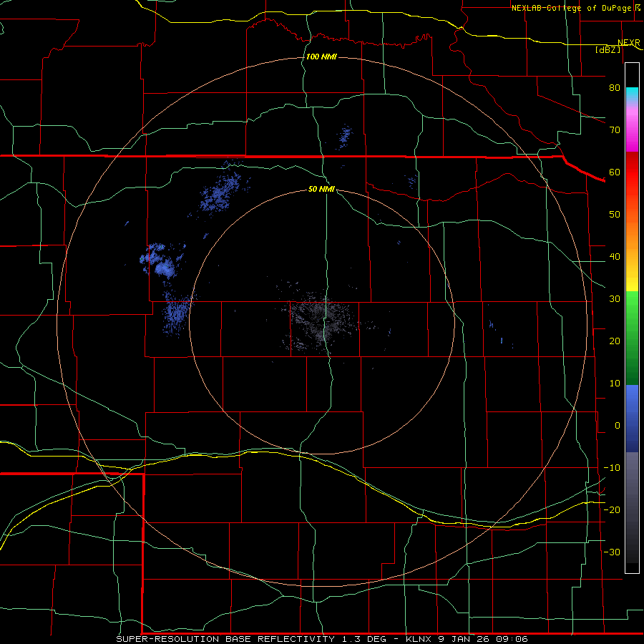
Task: Click the 10 value on the dBZ scale
Action: coord(615,384)
